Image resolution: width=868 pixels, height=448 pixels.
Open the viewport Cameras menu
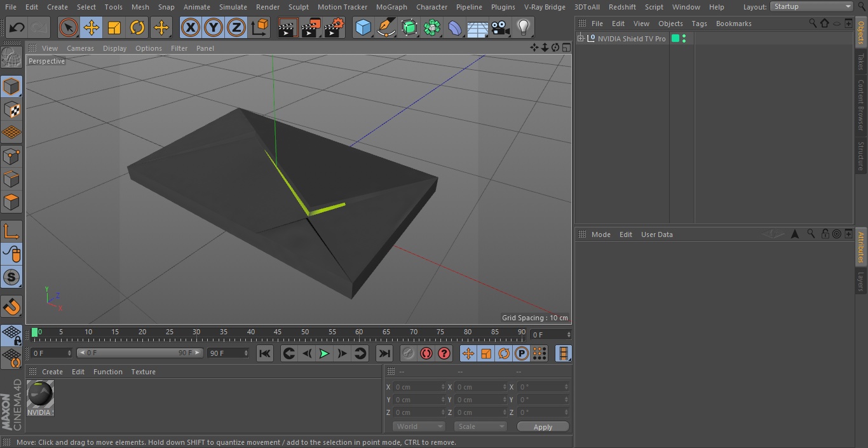coord(80,48)
